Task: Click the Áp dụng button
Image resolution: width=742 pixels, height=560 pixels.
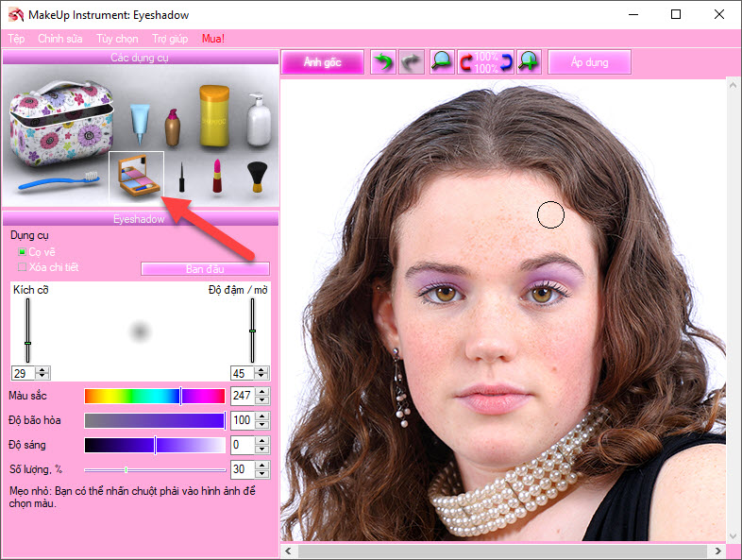Action: click(590, 62)
